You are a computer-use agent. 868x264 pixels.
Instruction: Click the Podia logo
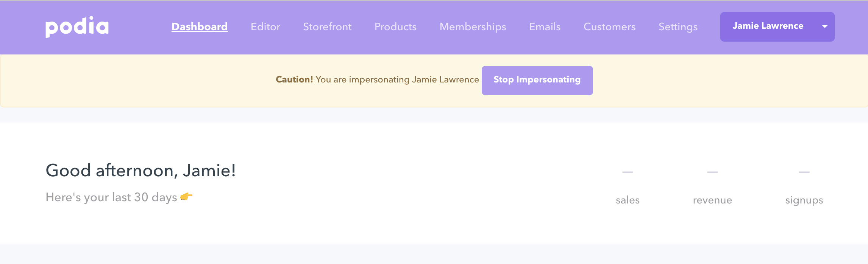click(77, 27)
